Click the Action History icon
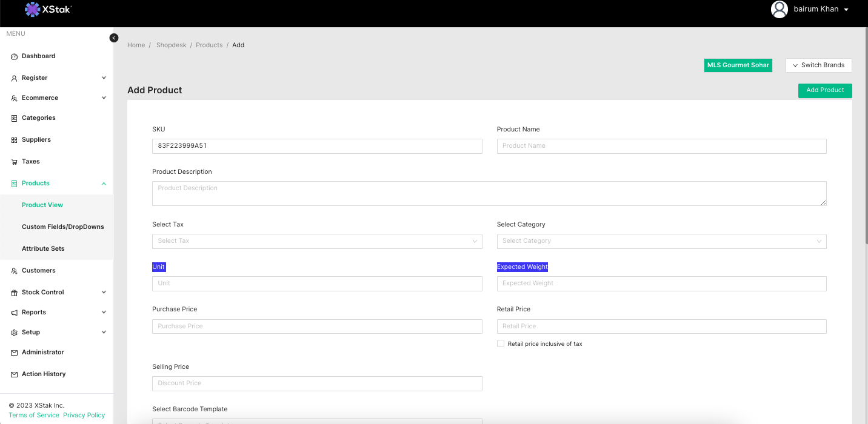868x424 pixels. coord(15,374)
